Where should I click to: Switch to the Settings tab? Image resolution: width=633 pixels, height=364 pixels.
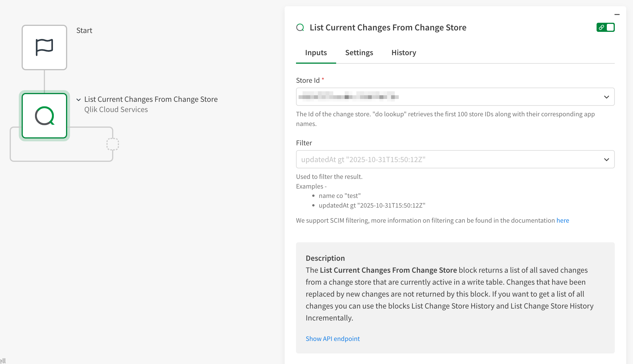359,53
